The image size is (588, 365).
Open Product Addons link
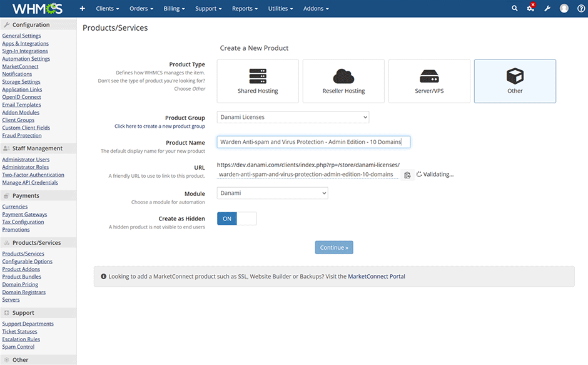21,269
